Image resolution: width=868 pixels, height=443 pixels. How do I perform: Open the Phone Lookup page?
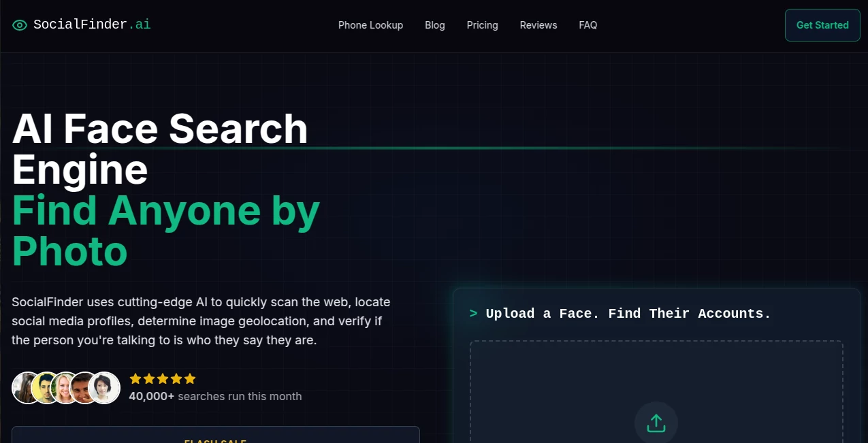point(370,25)
